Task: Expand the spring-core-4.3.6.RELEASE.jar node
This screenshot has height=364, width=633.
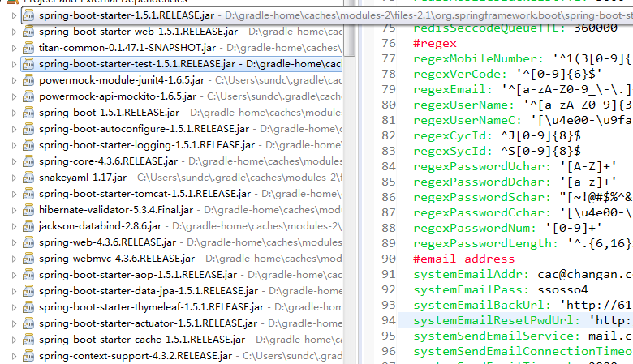Action: [14, 161]
